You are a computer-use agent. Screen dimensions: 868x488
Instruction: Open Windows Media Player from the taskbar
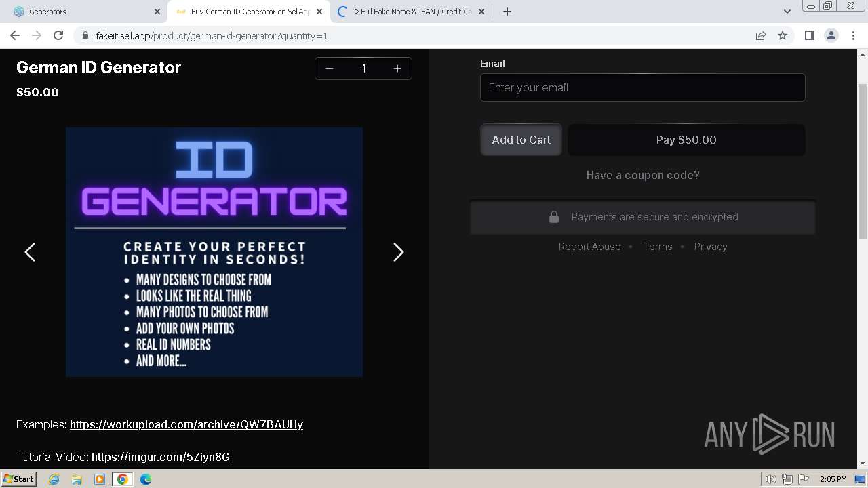(100, 479)
